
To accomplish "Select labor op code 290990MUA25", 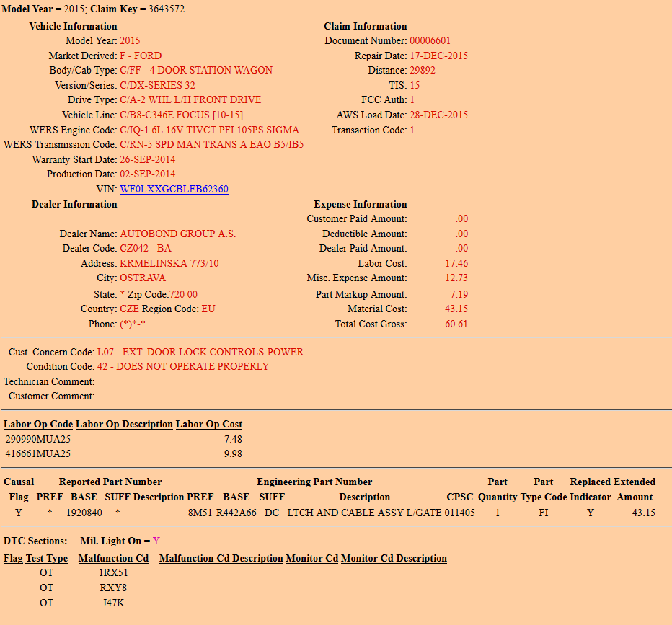I will (x=38, y=439).
